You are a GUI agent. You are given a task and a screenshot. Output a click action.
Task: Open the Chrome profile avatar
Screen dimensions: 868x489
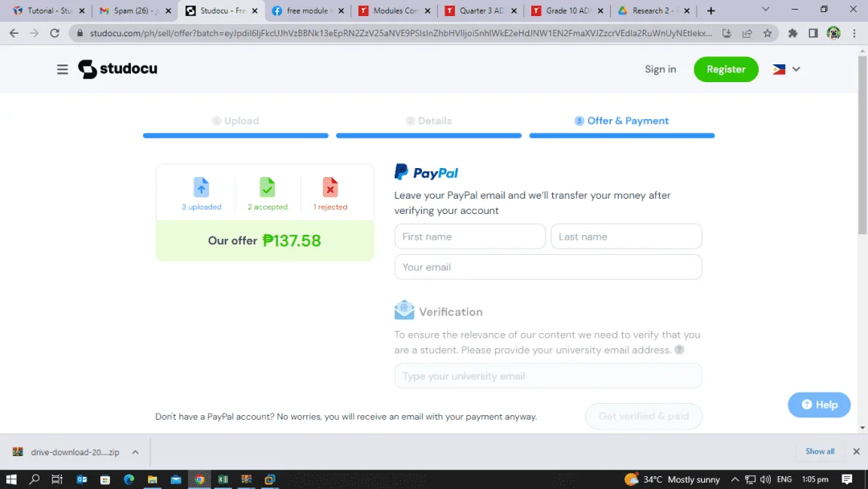coord(833,33)
